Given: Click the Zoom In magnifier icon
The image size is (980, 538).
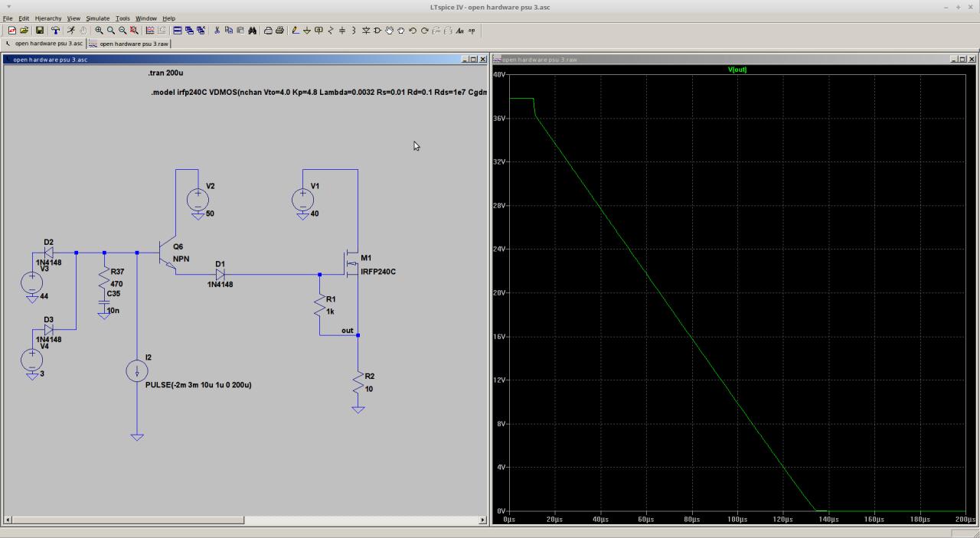Looking at the screenshot, I should [99, 31].
